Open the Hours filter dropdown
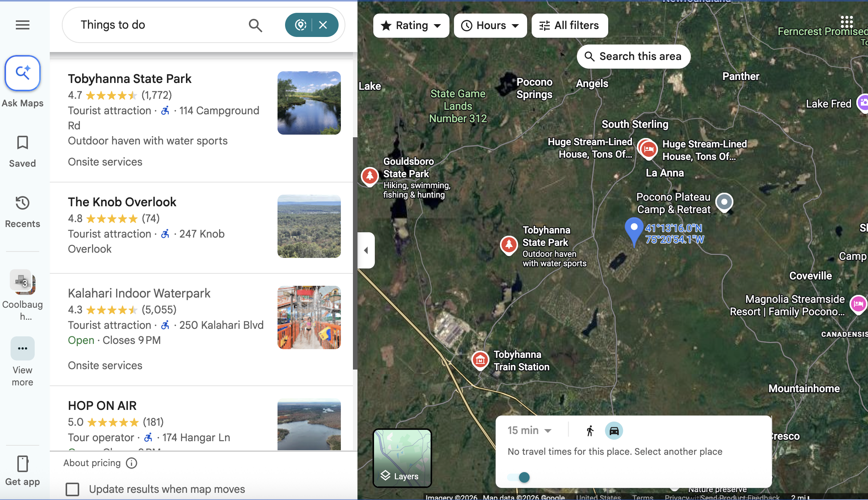The height and width of the screenshot is (500, 868). pos(490,26)
